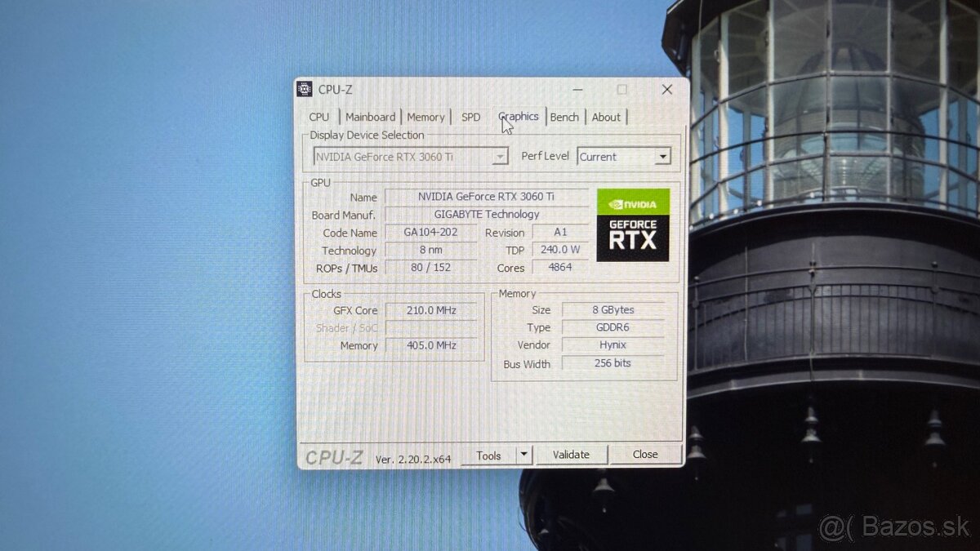
Task: Click the Memory clock 405.0 MHz value
Action: [x=431, y=345]
